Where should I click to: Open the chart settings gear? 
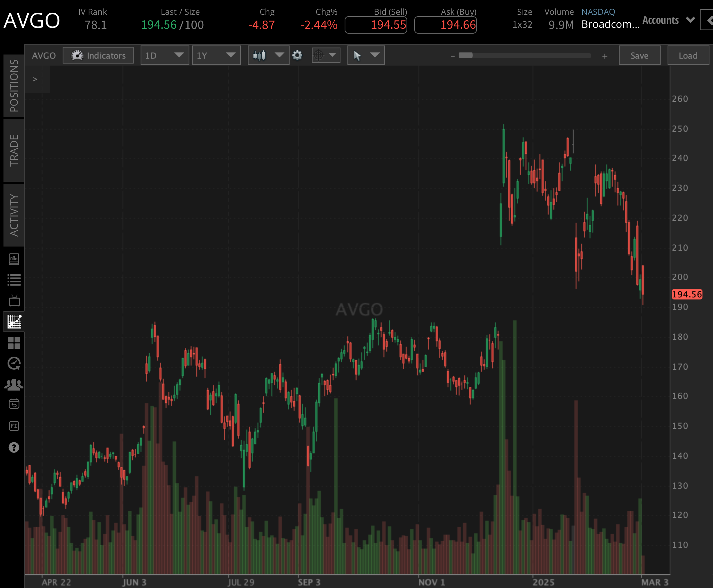coord(297,55)
